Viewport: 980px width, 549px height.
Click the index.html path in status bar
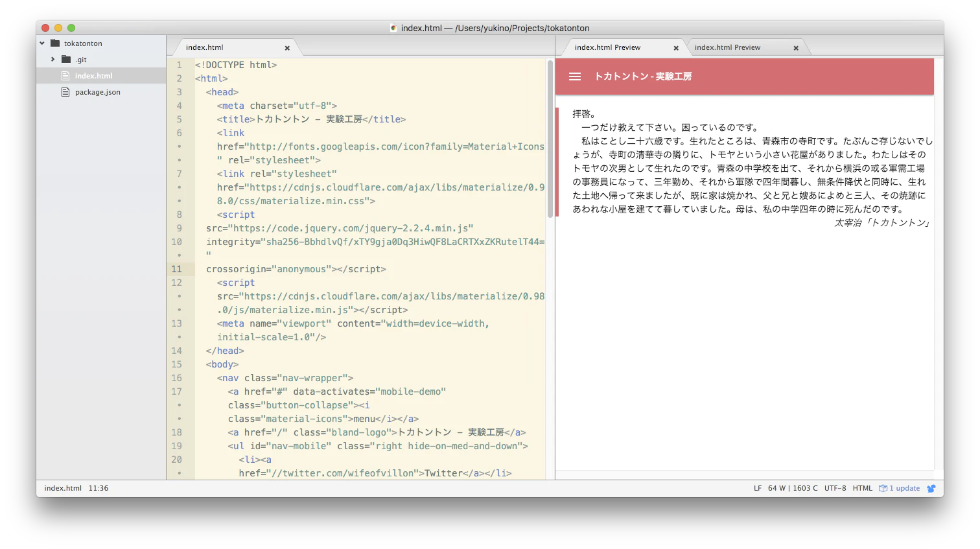[63, 488]
